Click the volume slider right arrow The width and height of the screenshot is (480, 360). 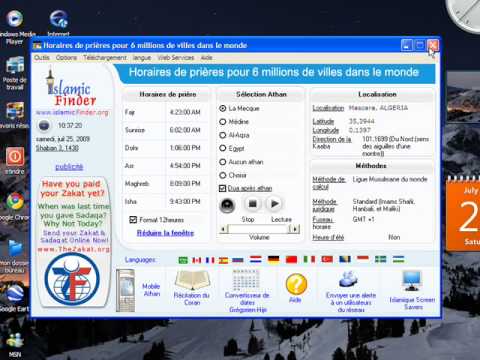294,229
